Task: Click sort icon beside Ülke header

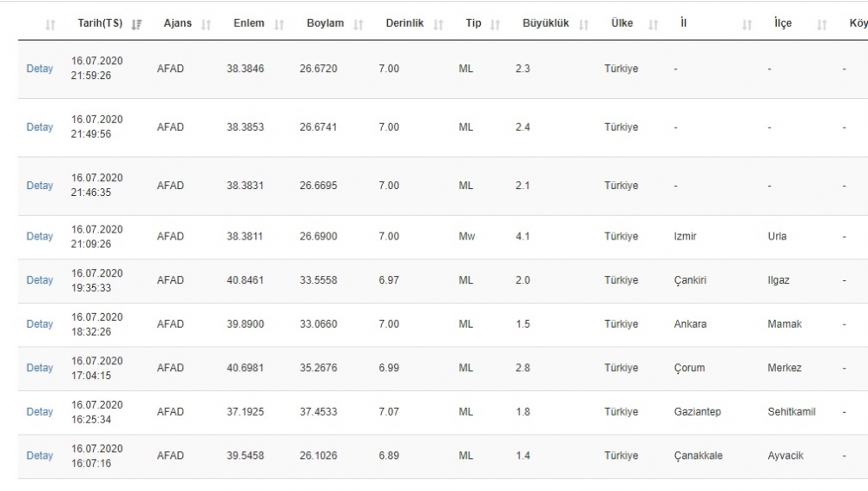Action: coord(653,25)
